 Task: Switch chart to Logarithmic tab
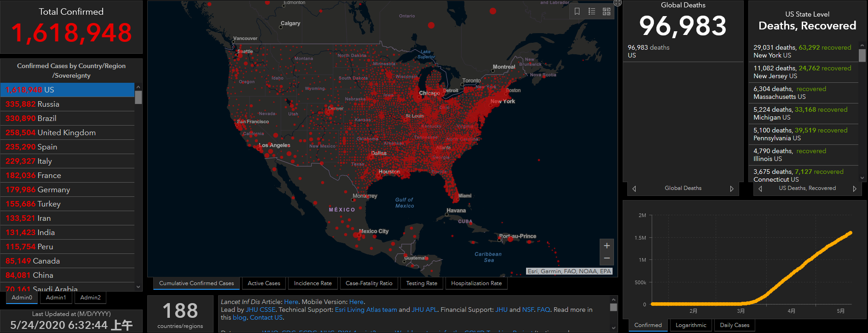click(x=691, y=325)
